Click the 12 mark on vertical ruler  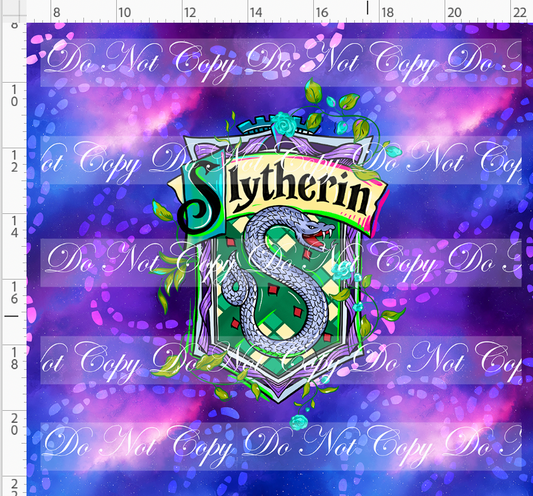tap(14, 161)
